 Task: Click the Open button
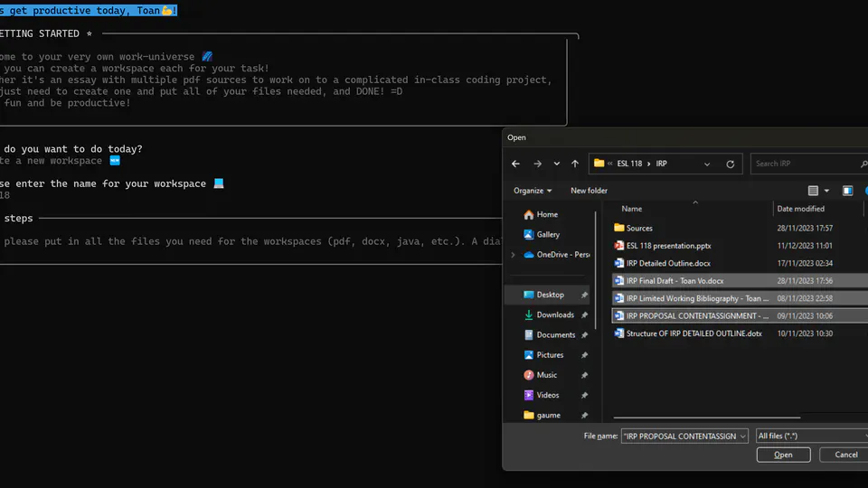(x=783, y=455)
